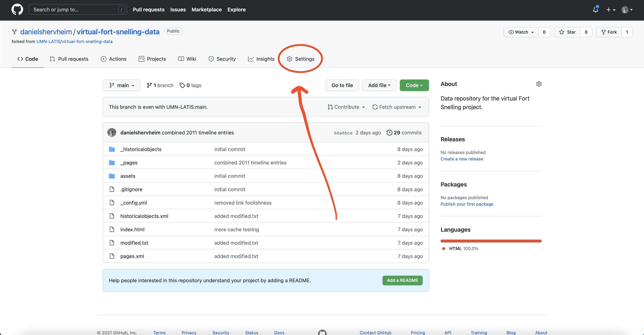644x335 pixels.
Task: Open the danielshervheim owner link
Action: pyautogui.click(x=46, y=32)
